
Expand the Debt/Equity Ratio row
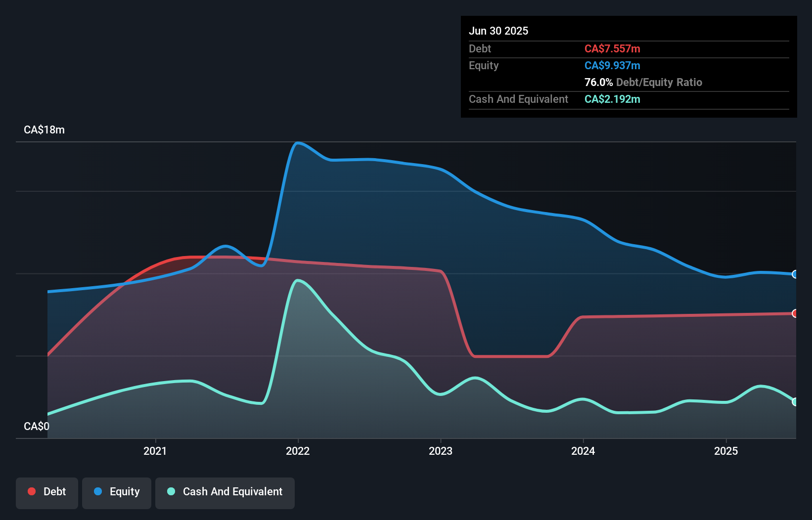[643, 82]
